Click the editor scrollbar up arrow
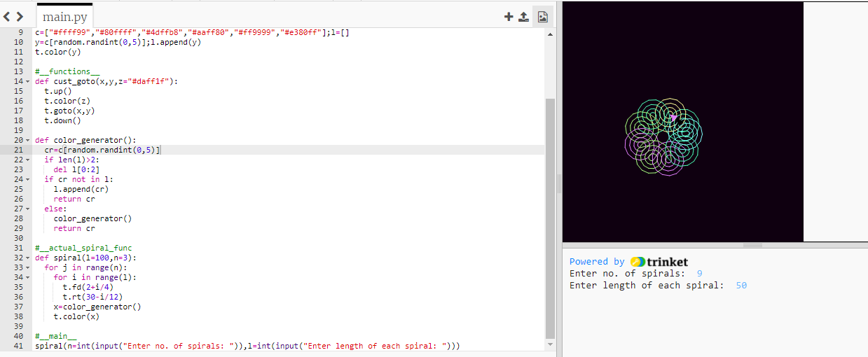Image resolution: width=868 pixels, height=357 pixels. [x=549, y=33]
